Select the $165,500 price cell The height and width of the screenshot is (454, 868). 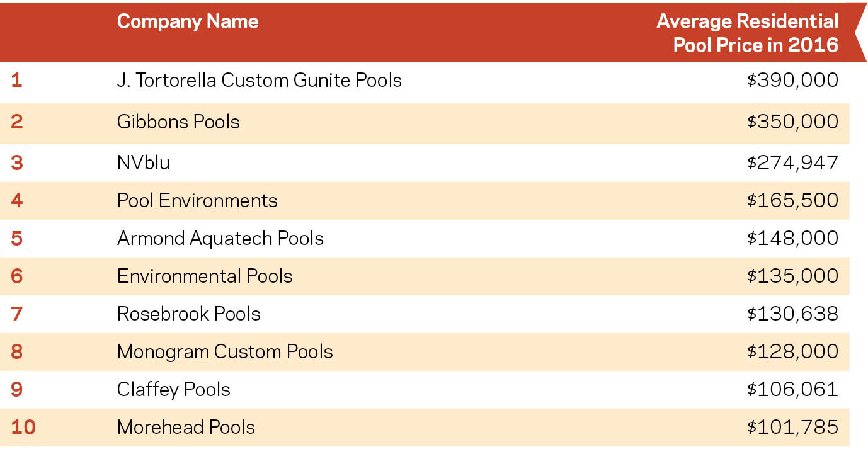pos(793,200)
